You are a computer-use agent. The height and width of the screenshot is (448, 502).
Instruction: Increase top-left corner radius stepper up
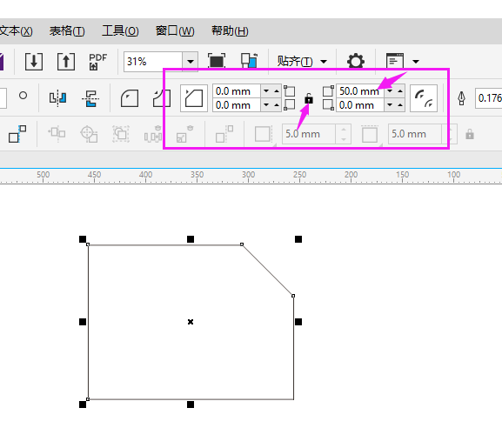click(277, 91)
